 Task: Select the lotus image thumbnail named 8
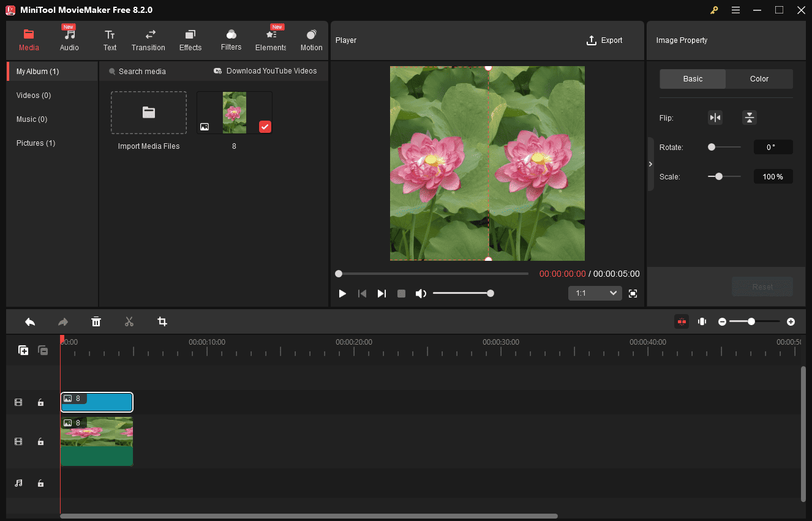point(235,113)
